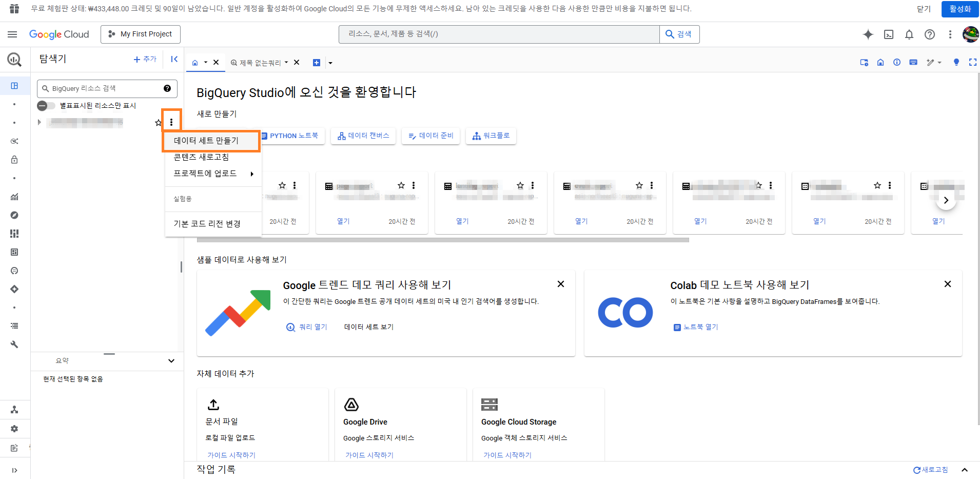The height and width of the screenshot is (479, 980).
Task: Close the untitled query tab
Action: click(297, 63)
